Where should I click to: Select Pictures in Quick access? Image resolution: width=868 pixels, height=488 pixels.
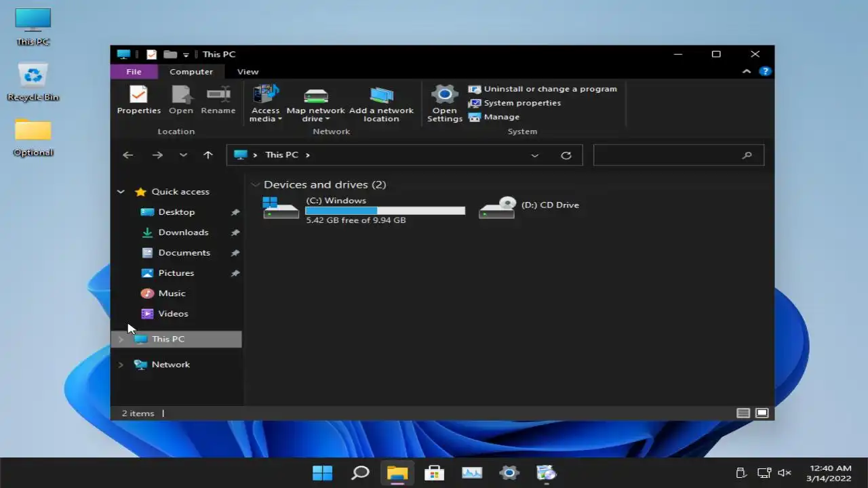[176, 273]
